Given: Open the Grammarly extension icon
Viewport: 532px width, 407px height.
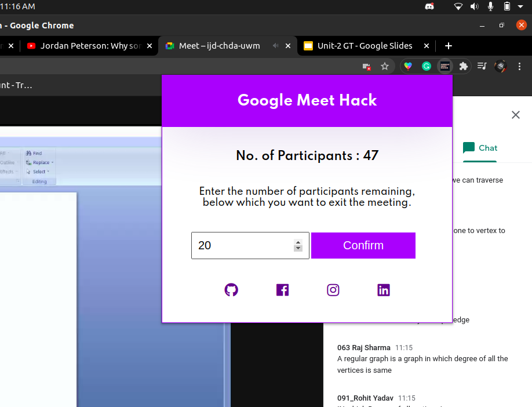Looking at the screenshot, I should point(427,66).
